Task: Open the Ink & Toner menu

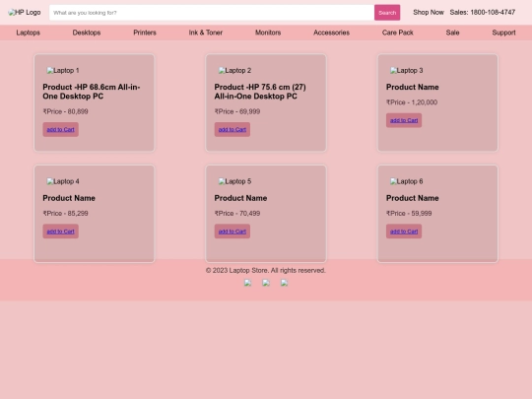Action: pos(206,33)
